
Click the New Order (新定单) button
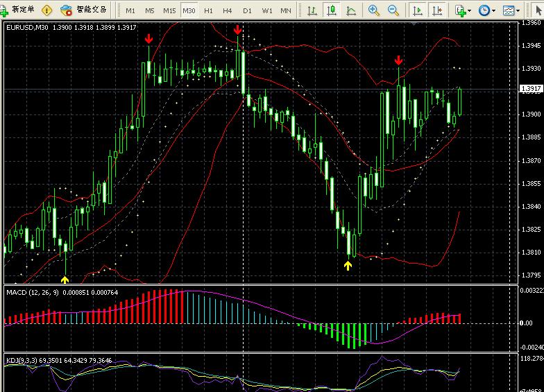18,10
